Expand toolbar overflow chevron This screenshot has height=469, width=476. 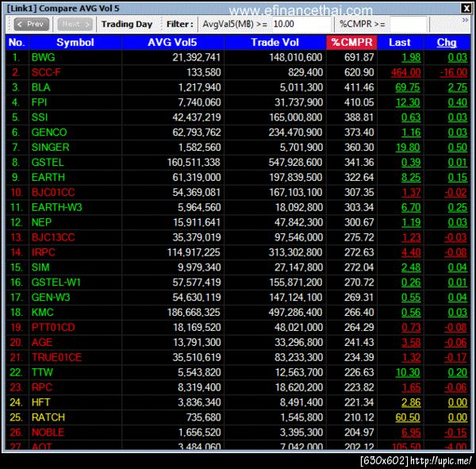pos(465,21)
